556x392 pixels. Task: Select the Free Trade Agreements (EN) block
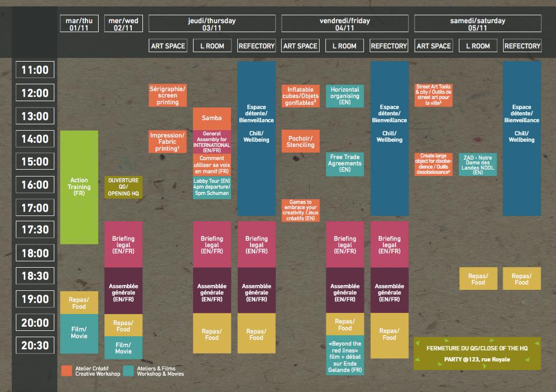(344, 163)
